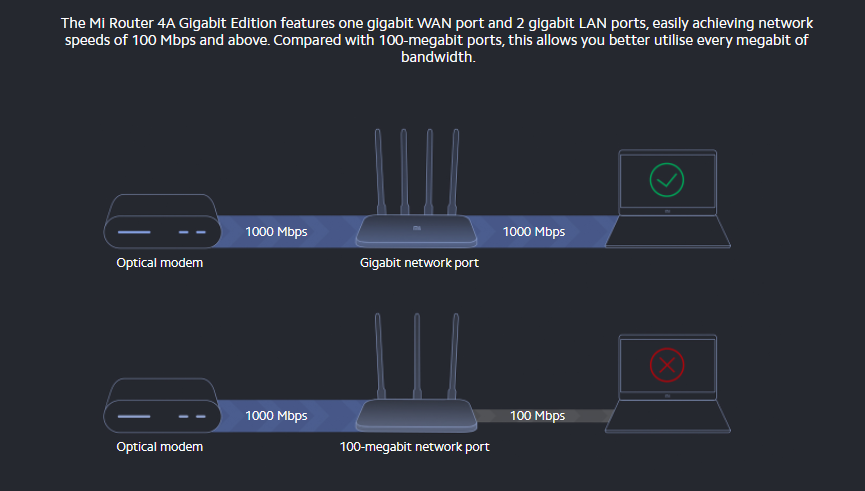This screenshot has width=865, height=491.
Task: Click the Mi logo on the top router
Action: pos(416,226)
